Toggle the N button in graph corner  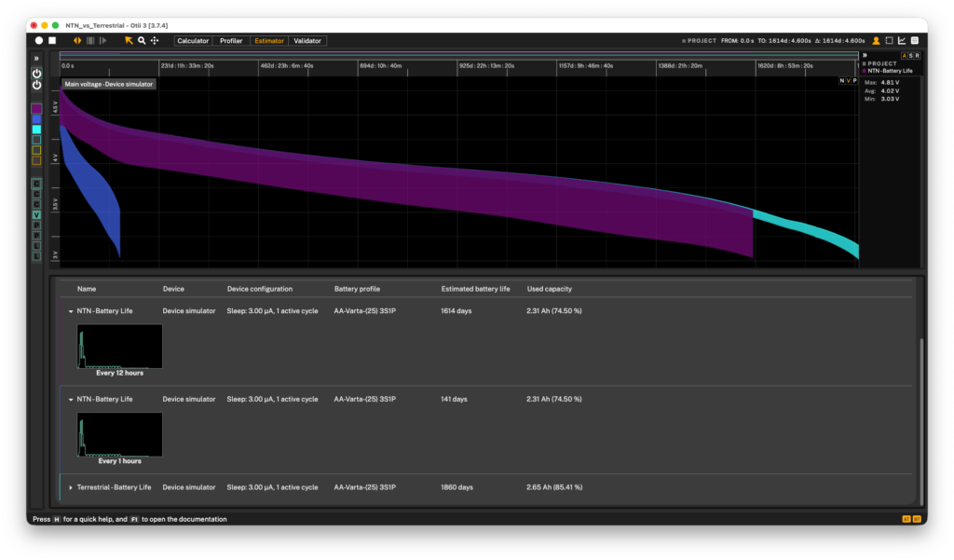point(842,80)
